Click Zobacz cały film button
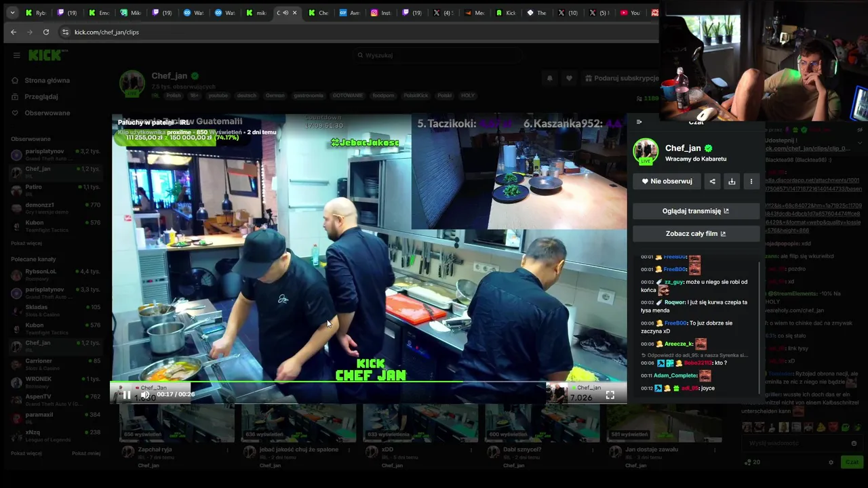The width and height of the screenshot is (868, 488). click(696, 233)
